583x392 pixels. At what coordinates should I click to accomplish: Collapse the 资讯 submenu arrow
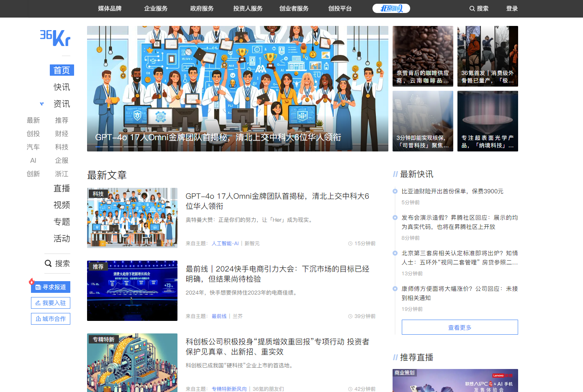[x=42, y=104]
